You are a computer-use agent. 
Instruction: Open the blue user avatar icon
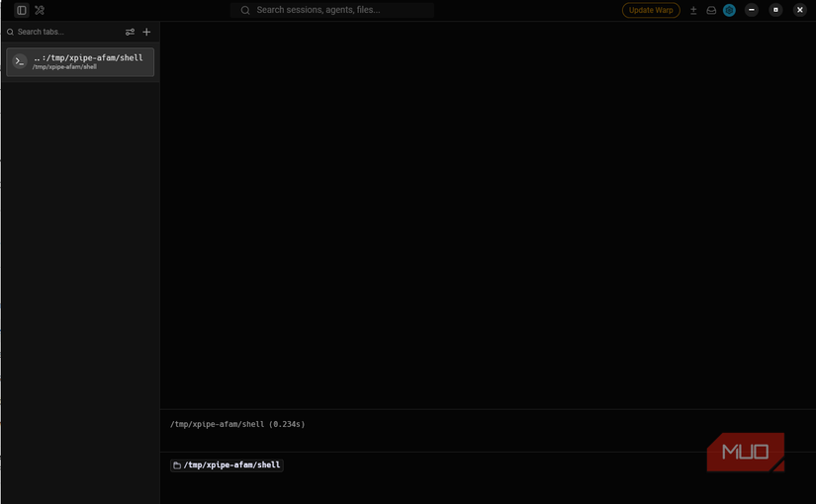(729, 10)
